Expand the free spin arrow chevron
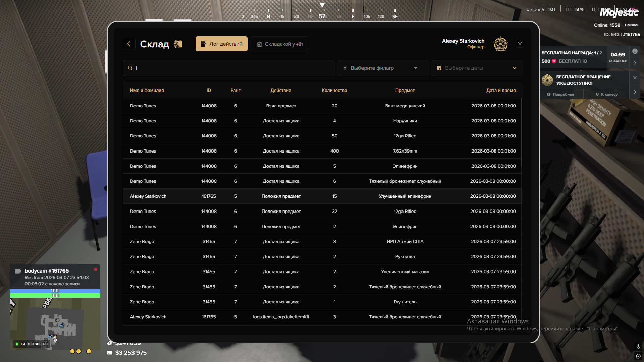Screen dimensions: 644x362 [635, 92]
